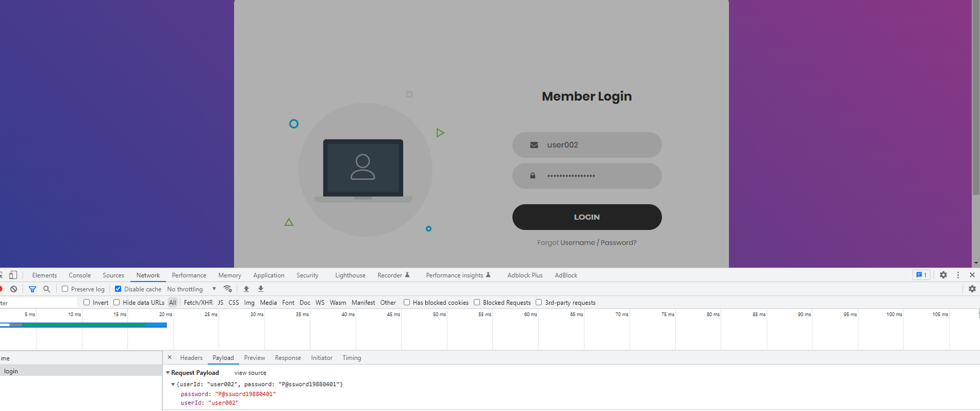Switch to the Console tab
This screenshot has height=411, width=980.
[80, 275]
